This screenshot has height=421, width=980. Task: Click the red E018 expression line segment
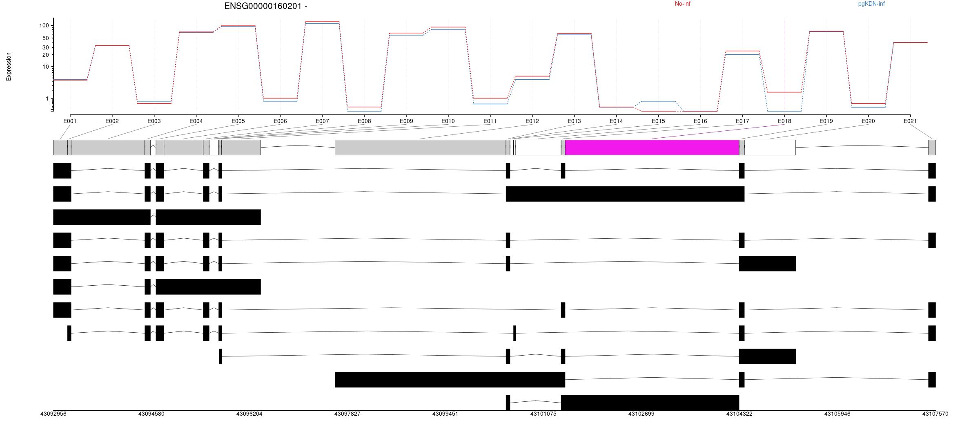click(784, 92)
